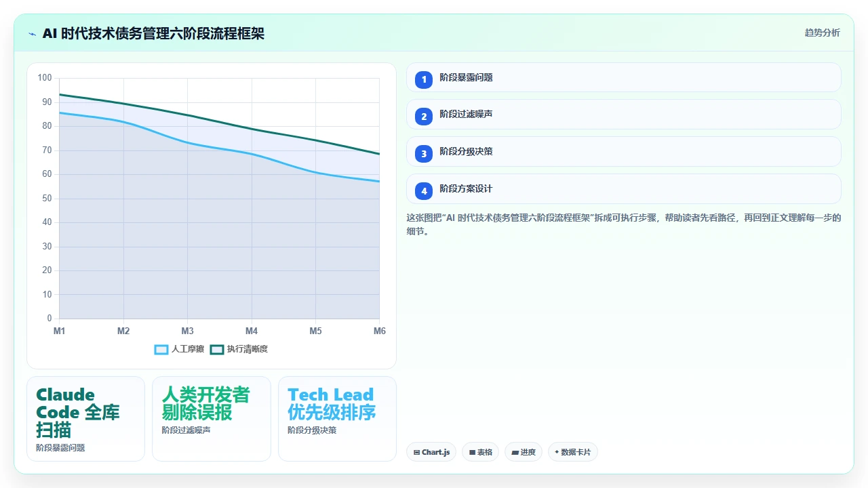Viewport: 868px width, 488px height.
Task: Click the M5 x-axis label
Action: 315,331
